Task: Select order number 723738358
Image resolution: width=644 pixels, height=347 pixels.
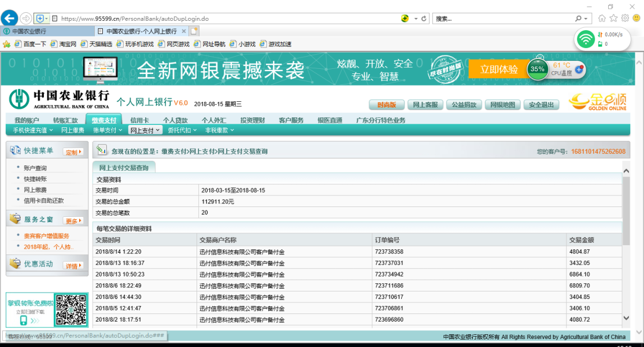Action: coord(389,252)
